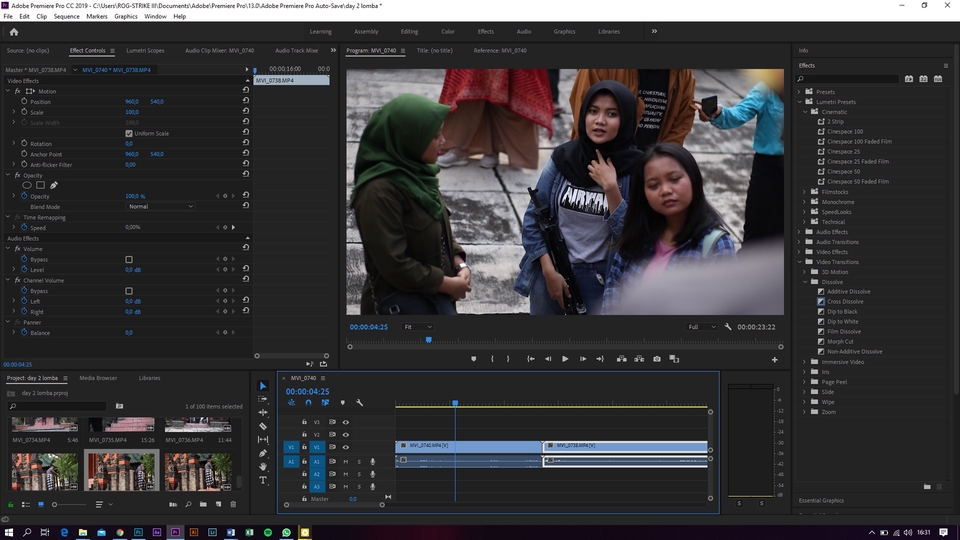The image size is (960, 540).
Task: Open Essential Graphics panel
Action: tap(821, 500)
